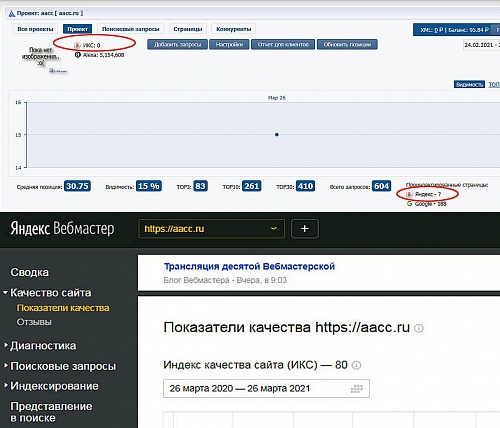Click the Google - 188 indexed pages text

click(430, 204)
